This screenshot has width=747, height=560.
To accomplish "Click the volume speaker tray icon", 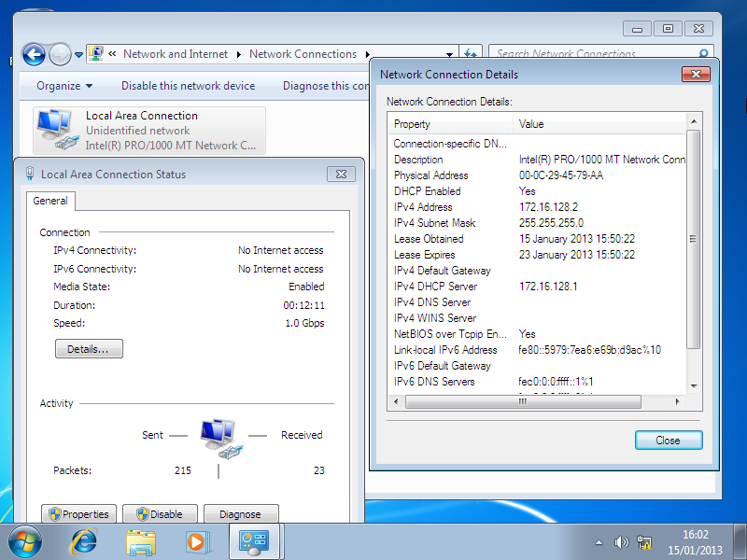I will coord(622,542).
